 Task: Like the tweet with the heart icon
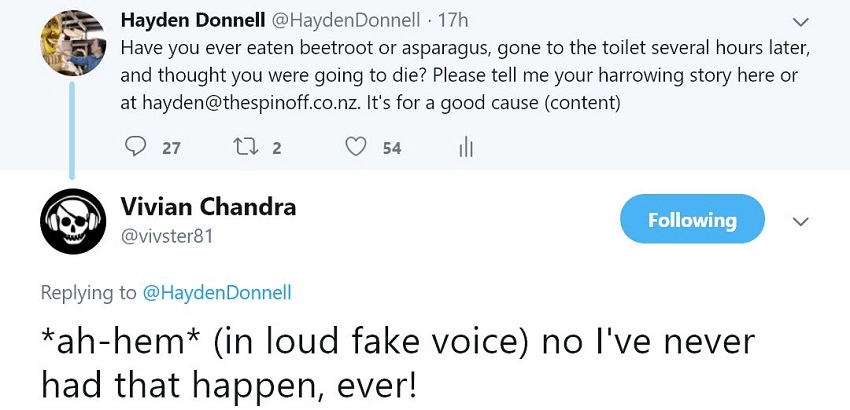coord(356,147)
